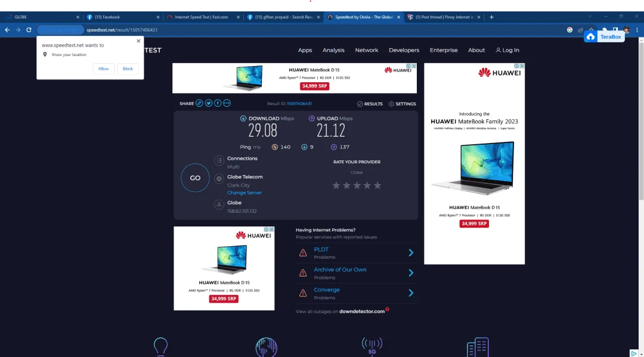Open a new browser tab

[x=491, y=17]
